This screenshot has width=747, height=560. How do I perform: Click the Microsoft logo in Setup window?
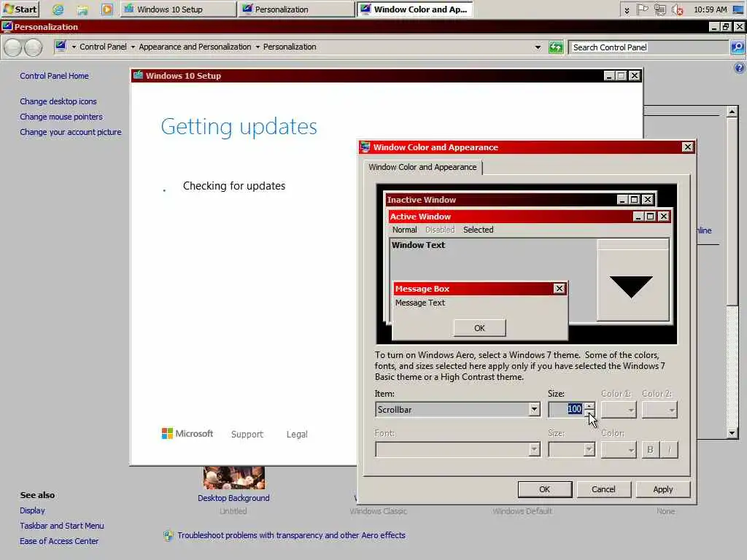187,433
